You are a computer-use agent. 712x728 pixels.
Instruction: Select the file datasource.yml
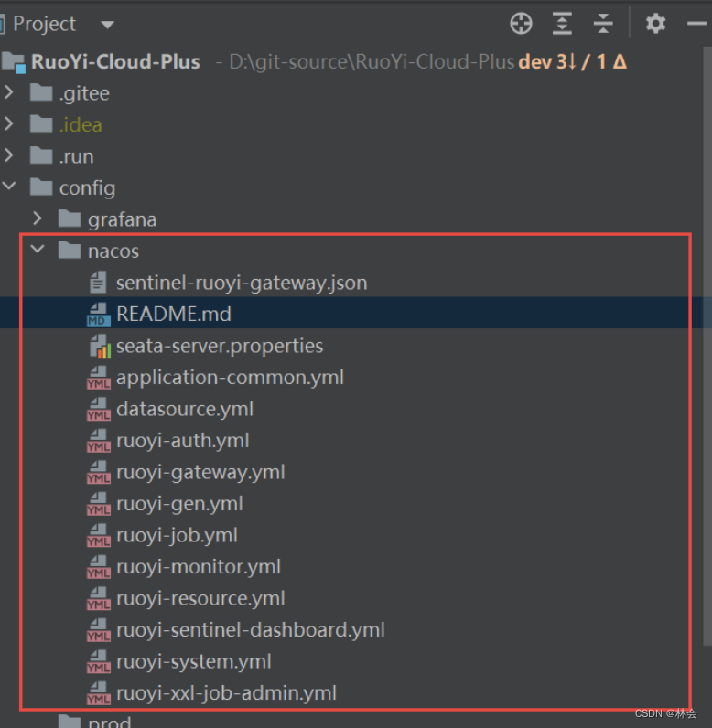pos(185,409)
